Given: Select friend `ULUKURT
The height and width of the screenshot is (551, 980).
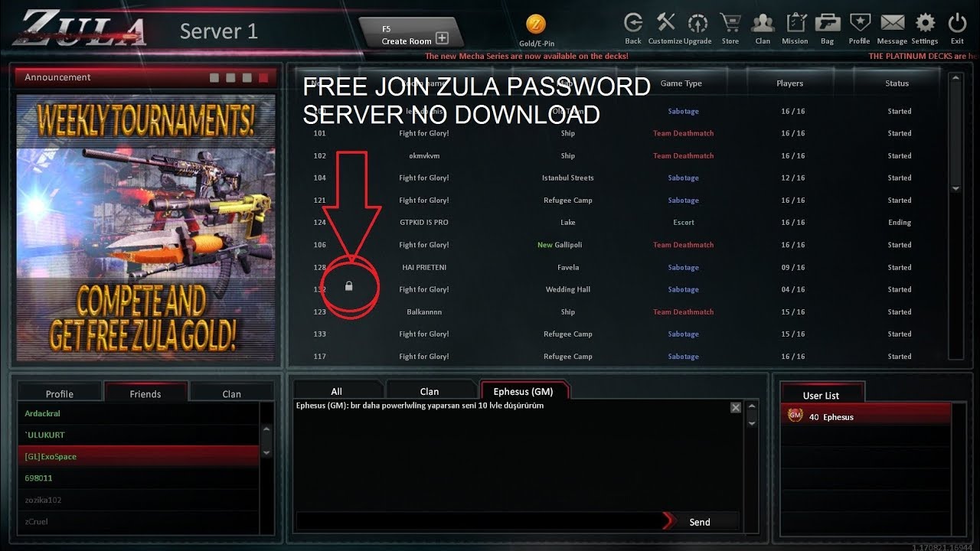Looking at the screenshot, I should pyautogui.click(x=139, y=435).
